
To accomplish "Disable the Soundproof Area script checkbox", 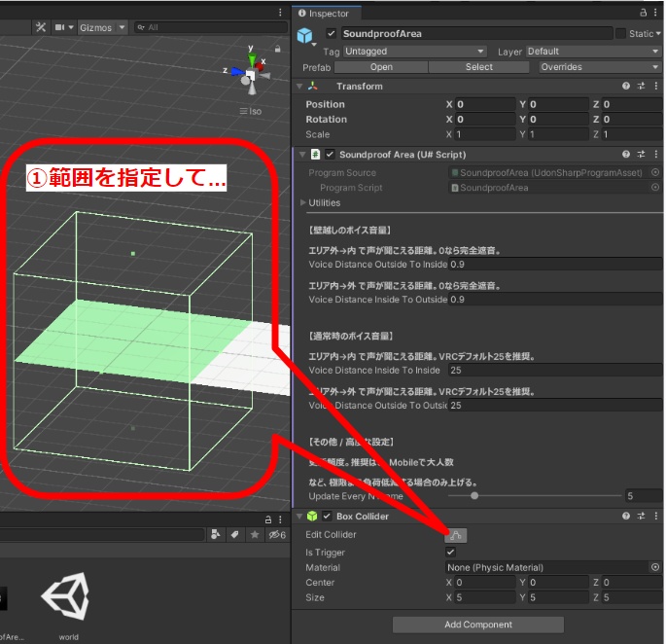I will click(330, 155).
